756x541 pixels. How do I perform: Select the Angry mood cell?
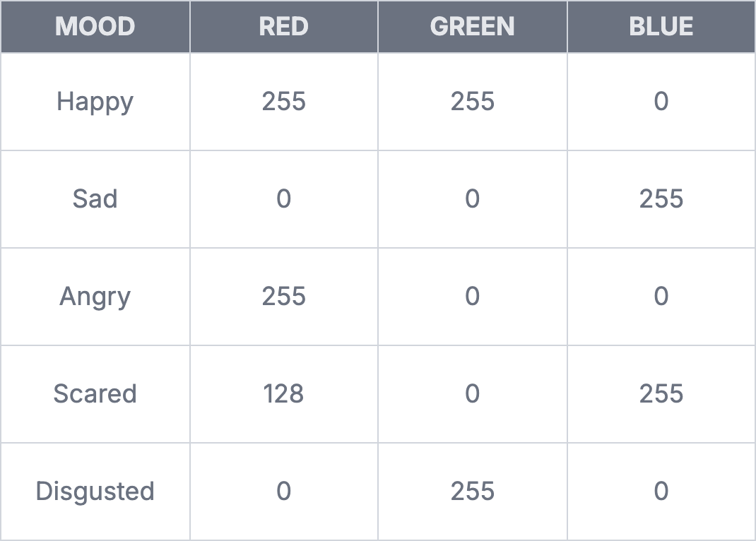95,296
